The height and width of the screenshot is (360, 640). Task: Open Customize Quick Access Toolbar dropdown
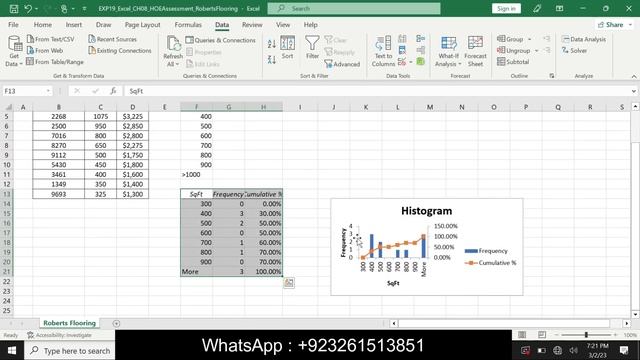(x=84, y=8)
